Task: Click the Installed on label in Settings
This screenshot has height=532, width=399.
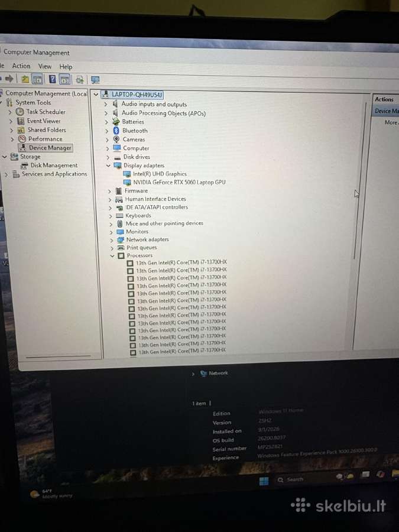Action: (x=227, y=432)
